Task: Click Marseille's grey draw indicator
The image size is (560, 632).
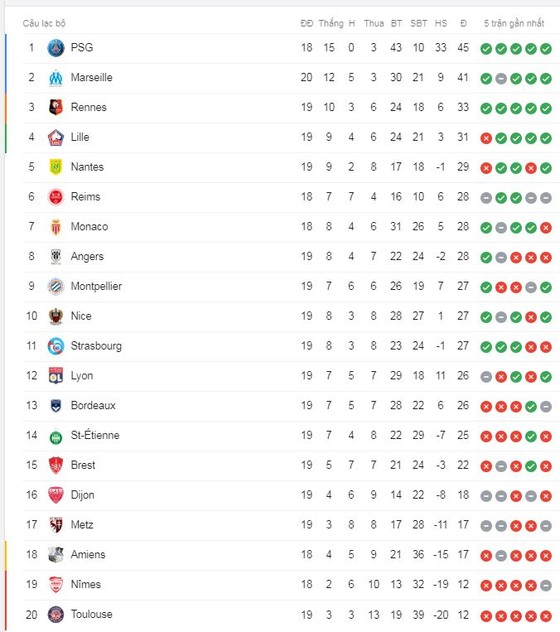Action: (x=501, y=79)
